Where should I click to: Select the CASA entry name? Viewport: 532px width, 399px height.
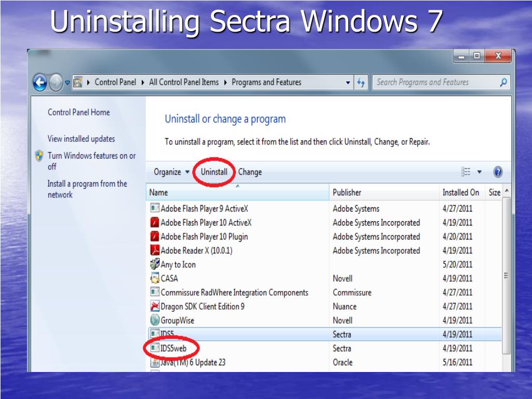169,278
